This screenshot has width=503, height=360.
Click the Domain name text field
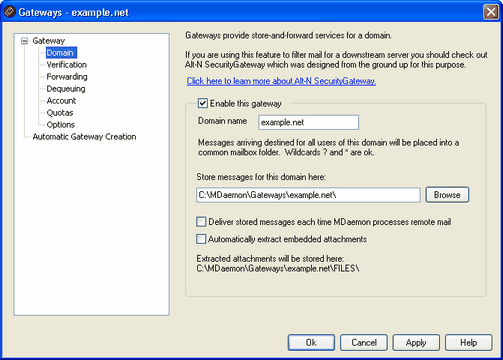pos(308,122)
